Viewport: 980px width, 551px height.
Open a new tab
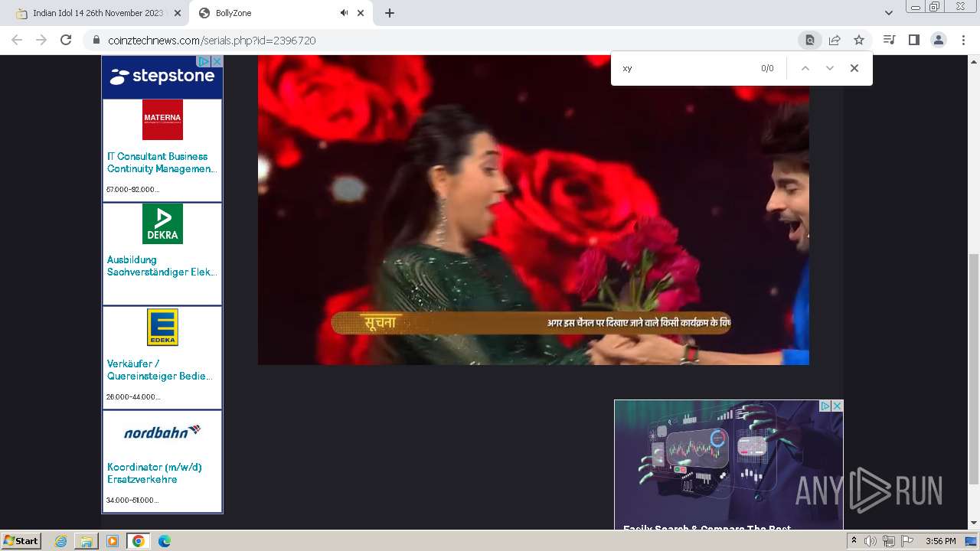pyautogui.click(x=390, y=13)
